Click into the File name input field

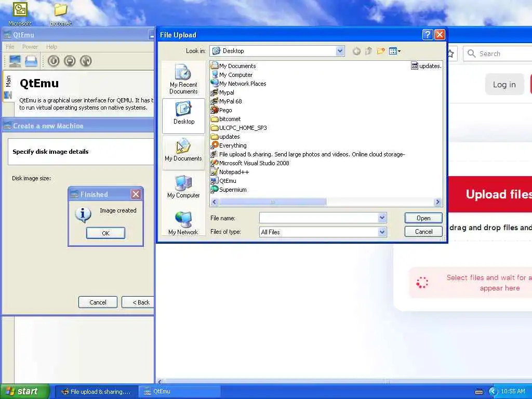pos(318,218)
